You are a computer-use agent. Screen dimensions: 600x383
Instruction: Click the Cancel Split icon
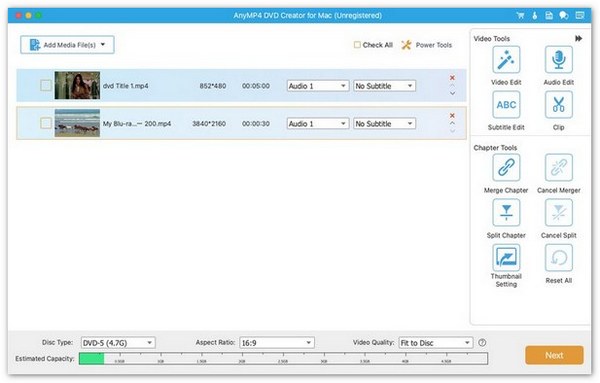click(x=558, y=213)
